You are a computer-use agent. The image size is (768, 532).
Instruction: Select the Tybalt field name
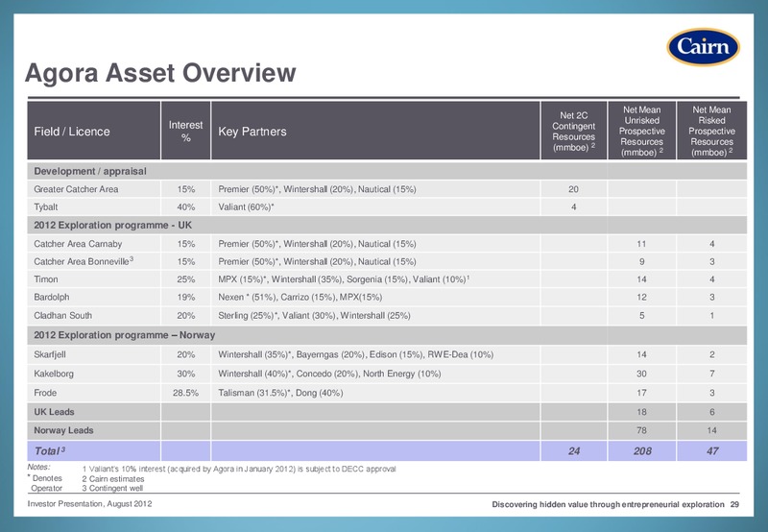(x=45, y=206)
